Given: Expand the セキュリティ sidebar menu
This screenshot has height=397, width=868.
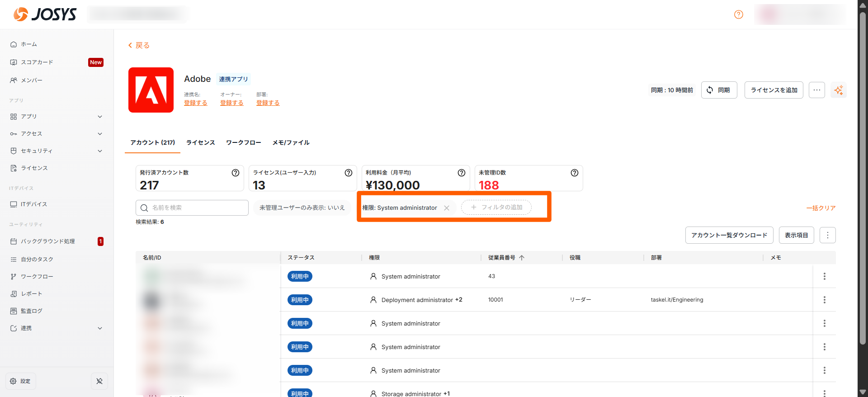Looking at the screenshot, I should [57, 151].
